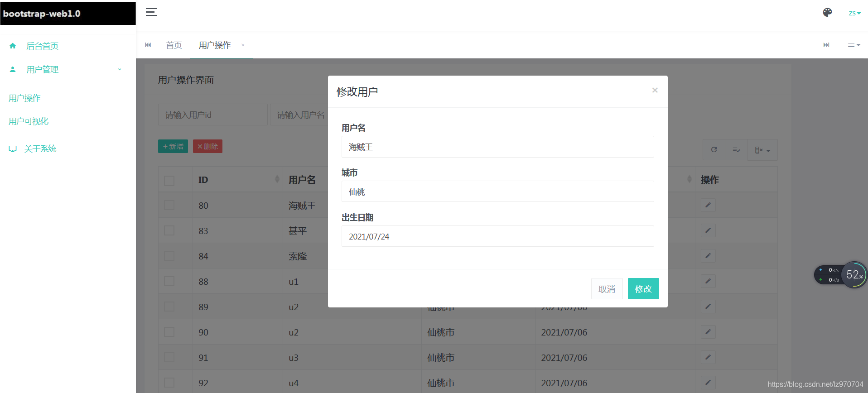
Task: Click the bootstrap-web1.0 logo header
Action: tap(68, 13)
